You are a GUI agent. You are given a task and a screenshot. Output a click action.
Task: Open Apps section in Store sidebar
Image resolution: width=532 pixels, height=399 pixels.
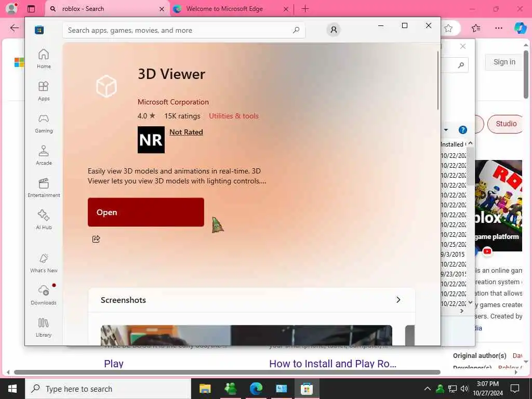click(x=44, y=91)
